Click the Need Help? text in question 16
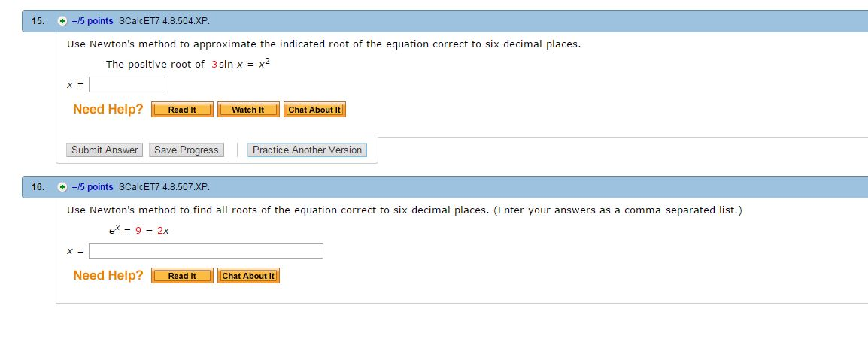 (x=108, y=276)
